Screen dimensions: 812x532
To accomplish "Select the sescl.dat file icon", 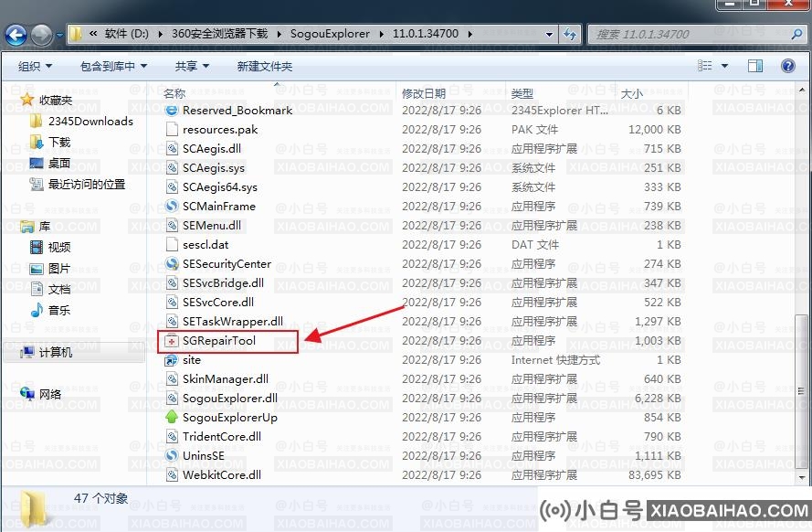I will (x=172, y=244).
